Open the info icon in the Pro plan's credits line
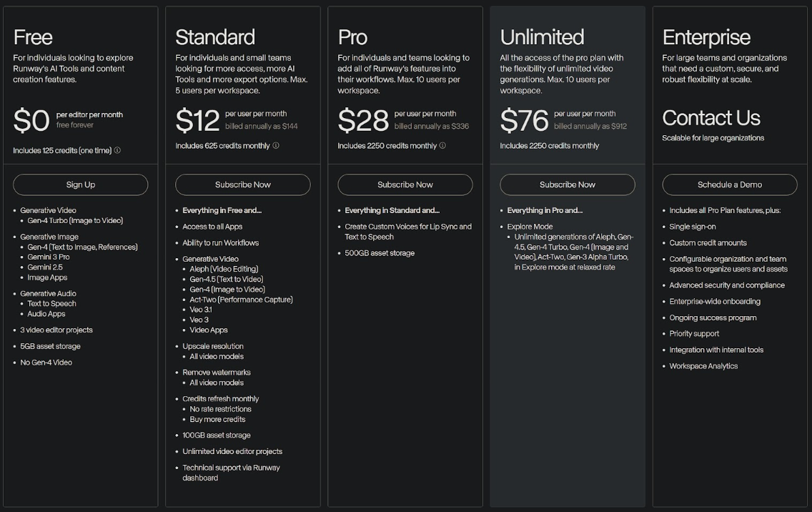 pos(442,146)
